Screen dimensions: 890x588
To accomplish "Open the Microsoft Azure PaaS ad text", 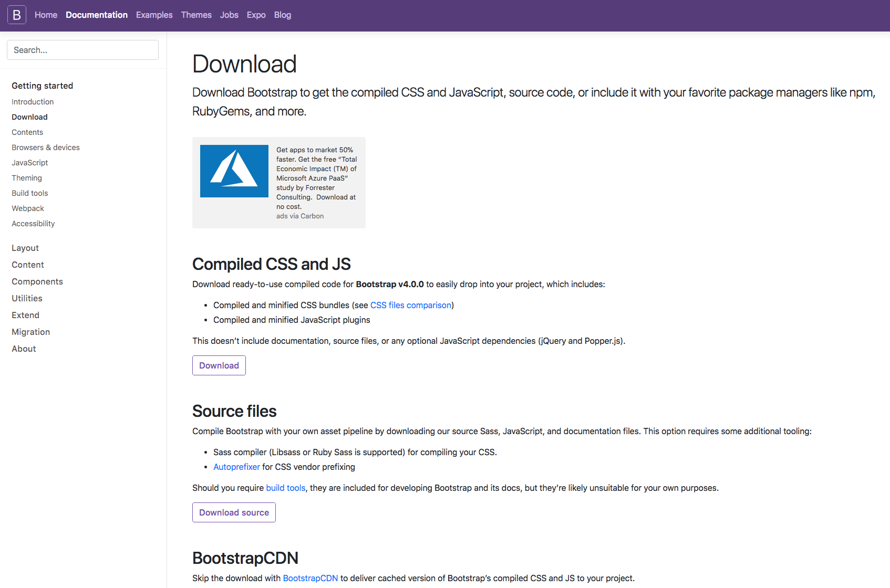I will coord(317,178).
